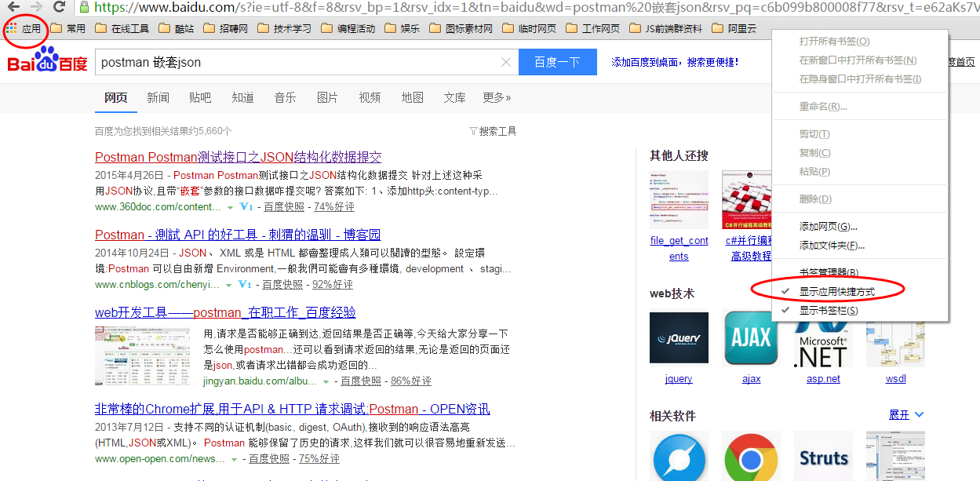The width and height of the screenshot is (980, 481).
Task: Clear the search box with the X icon
Action: tap(505, 62)
